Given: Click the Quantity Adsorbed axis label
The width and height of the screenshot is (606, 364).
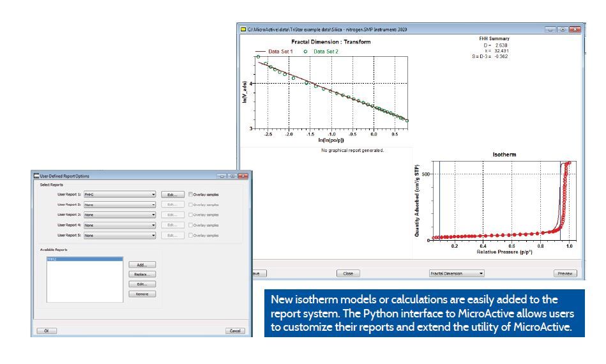Looking at the screenshot, I should coord(417,201).
